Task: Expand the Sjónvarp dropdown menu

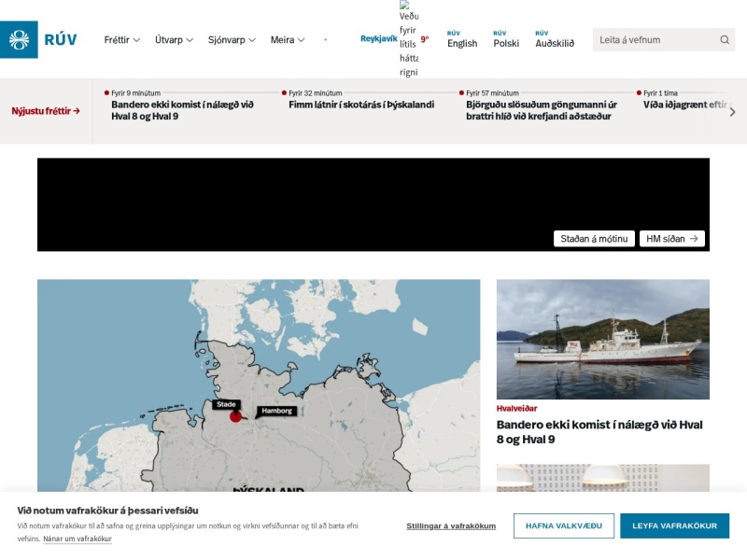Action: (x=232, y=40)
